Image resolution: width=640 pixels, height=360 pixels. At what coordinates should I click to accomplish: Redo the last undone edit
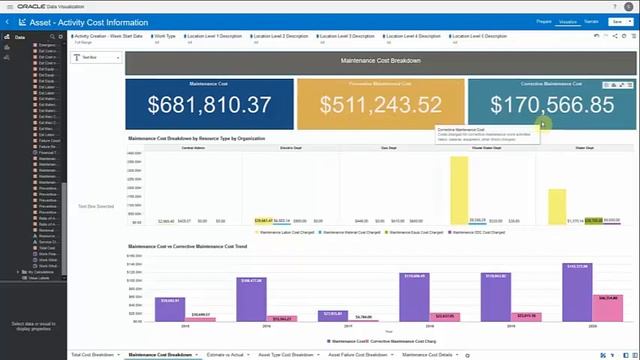point(606,36)
